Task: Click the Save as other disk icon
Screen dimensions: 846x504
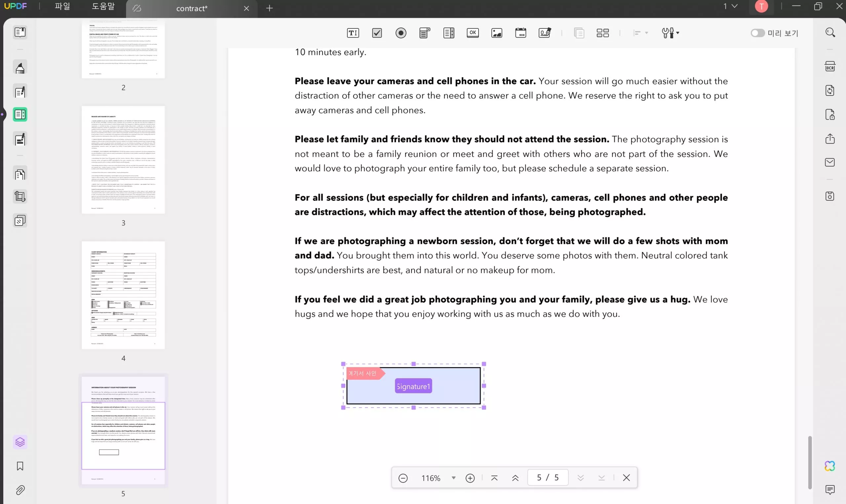Action: 830,196
